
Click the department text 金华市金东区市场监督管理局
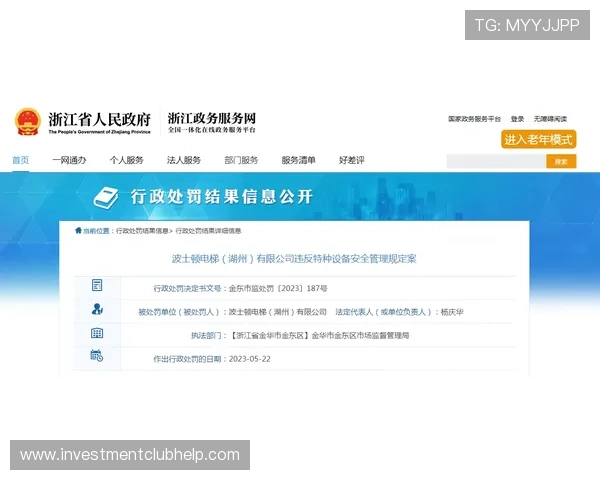pyautogui.click(x=360, y=336)
